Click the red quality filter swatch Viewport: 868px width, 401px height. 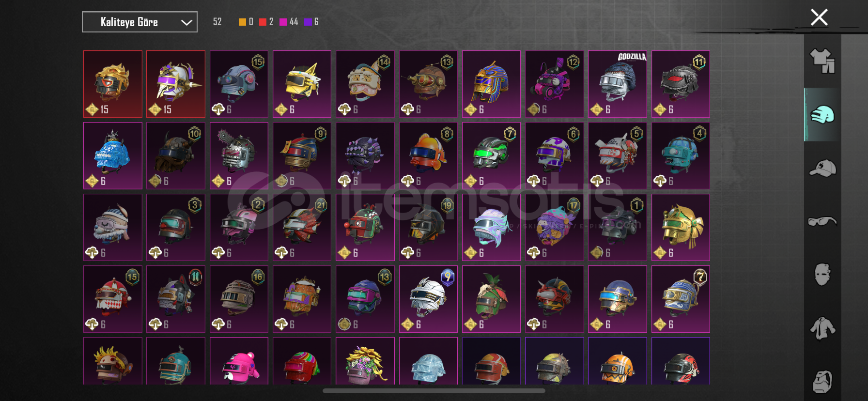(263, 22)
